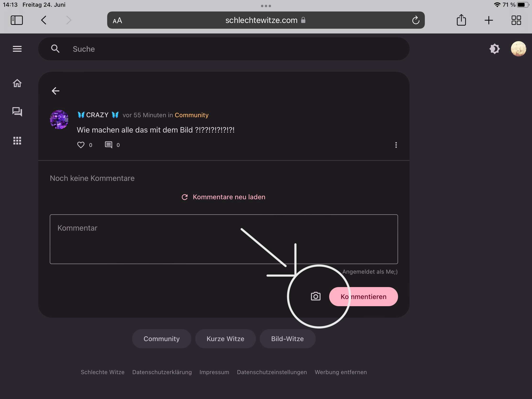Open the comments forum sidebar icon
The height and width of the screenshot is (399, 532).
[17, 112]
